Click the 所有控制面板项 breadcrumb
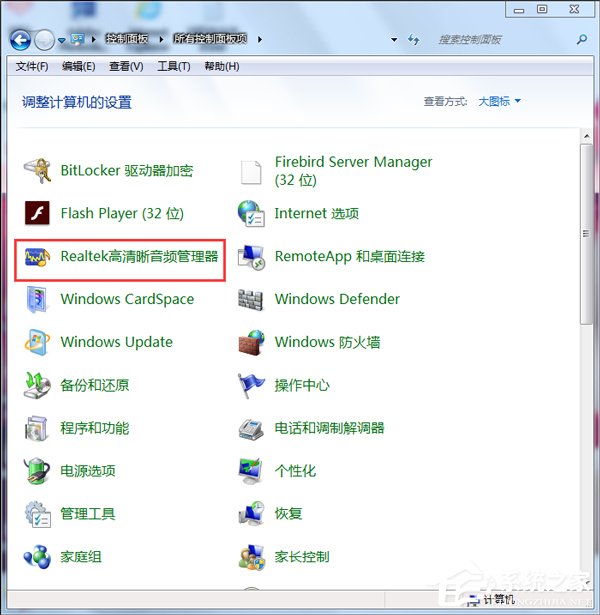Screen dimensions: 600x615 click(x=210, y=39)
